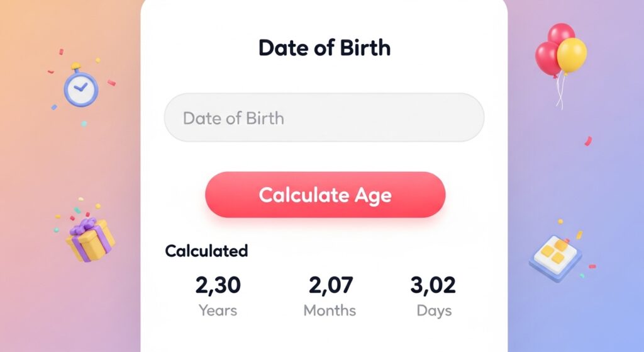This screenshot has height=352, width=644.
Task: Click the confetti piece right of the stopwatch
Action: (111, 82)
